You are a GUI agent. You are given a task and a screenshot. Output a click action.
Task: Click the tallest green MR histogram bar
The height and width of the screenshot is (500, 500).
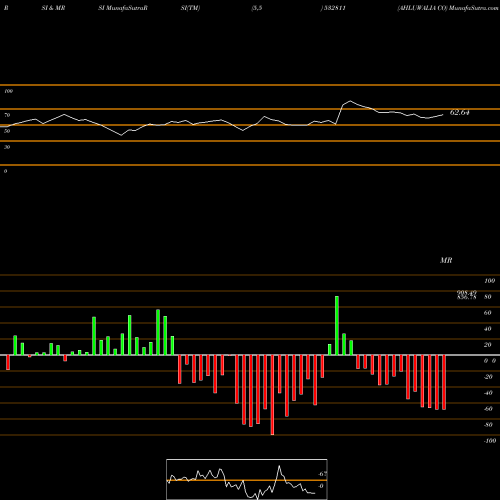tap(337, 325)
